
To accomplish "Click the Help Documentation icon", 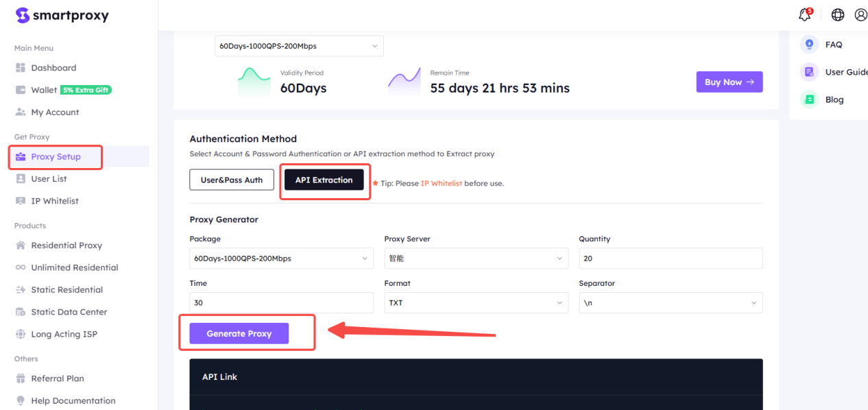I will (21, 400).
